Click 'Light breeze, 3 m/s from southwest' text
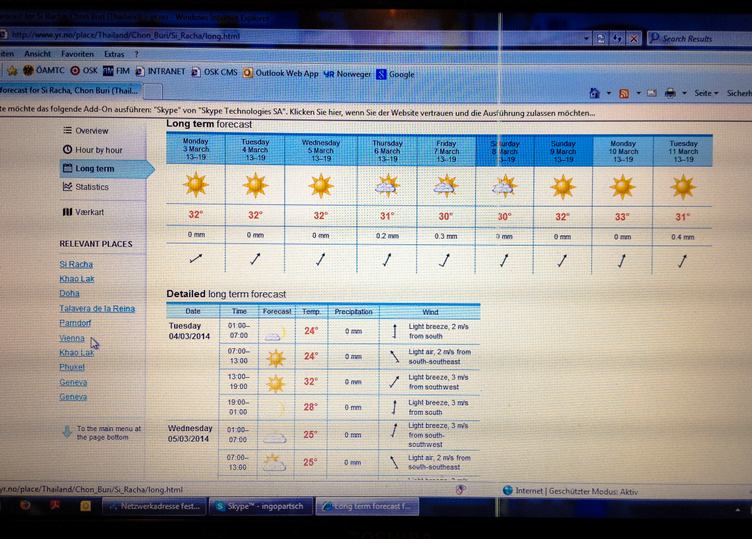Screen dimensions: 752x539 438,382
